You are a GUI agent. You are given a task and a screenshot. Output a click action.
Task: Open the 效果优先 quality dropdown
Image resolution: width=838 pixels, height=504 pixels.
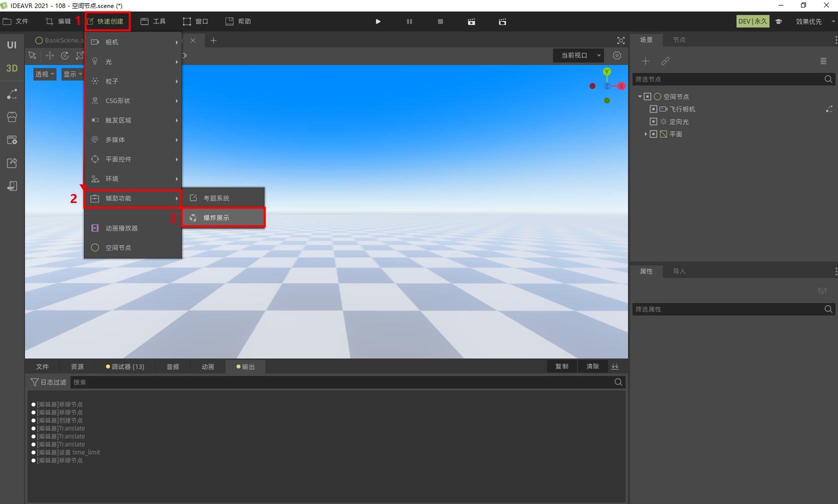coord(815,21)
